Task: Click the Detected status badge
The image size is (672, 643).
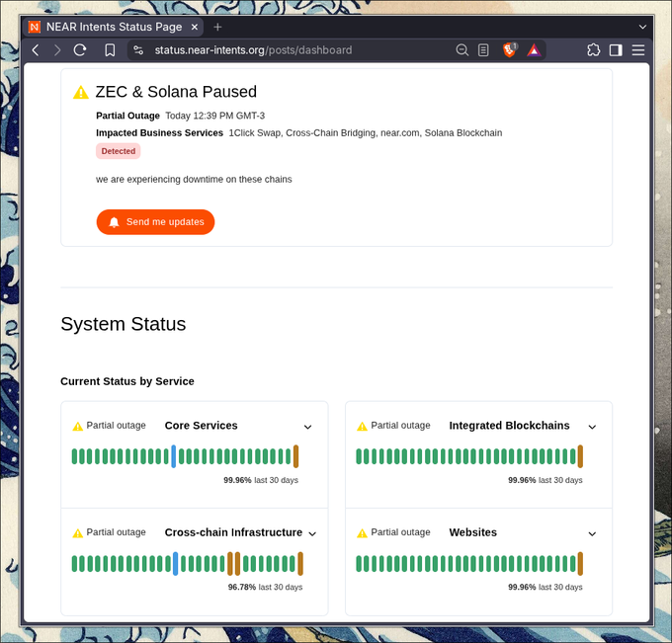Action: [119, 151]
